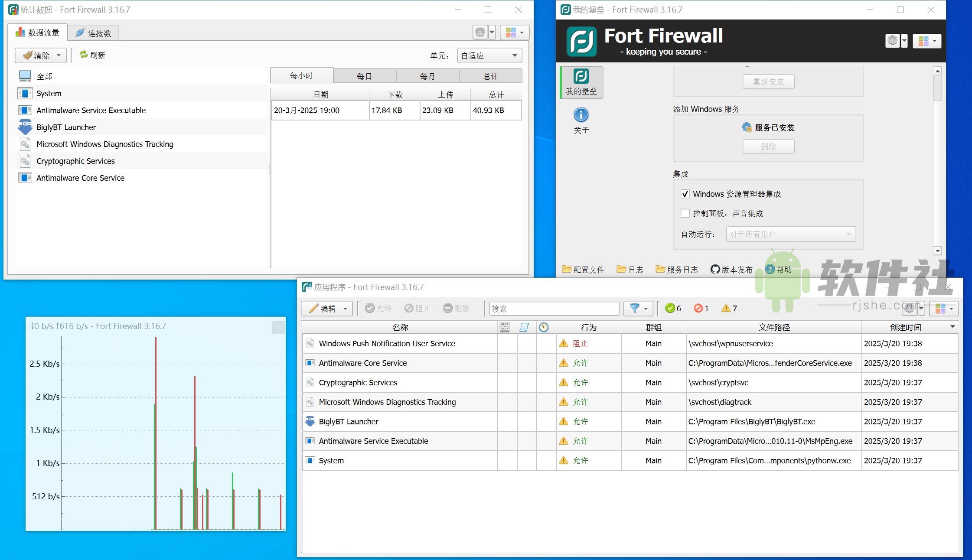This screenshot has width=972, height=560.
Task: Click the 20-3月-2025 19:00 date cell
Action: point(320,110)
